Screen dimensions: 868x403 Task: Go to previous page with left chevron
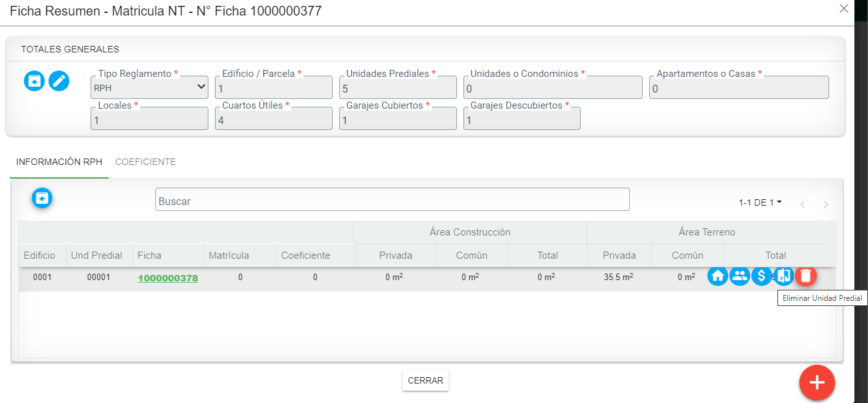(803, 204)
